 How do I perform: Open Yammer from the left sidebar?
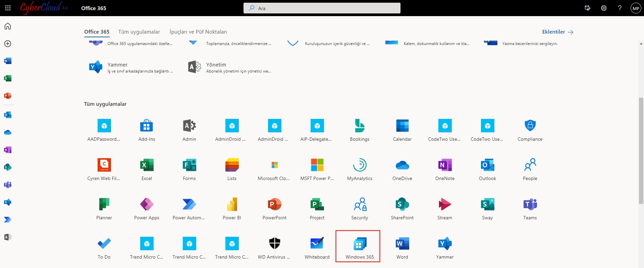pos(8,202)
